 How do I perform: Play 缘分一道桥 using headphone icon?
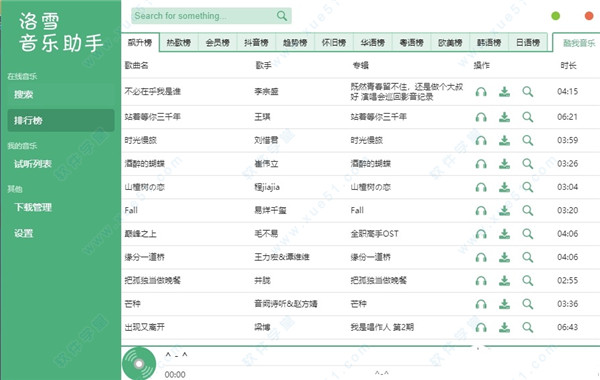[x=481, y=257]
